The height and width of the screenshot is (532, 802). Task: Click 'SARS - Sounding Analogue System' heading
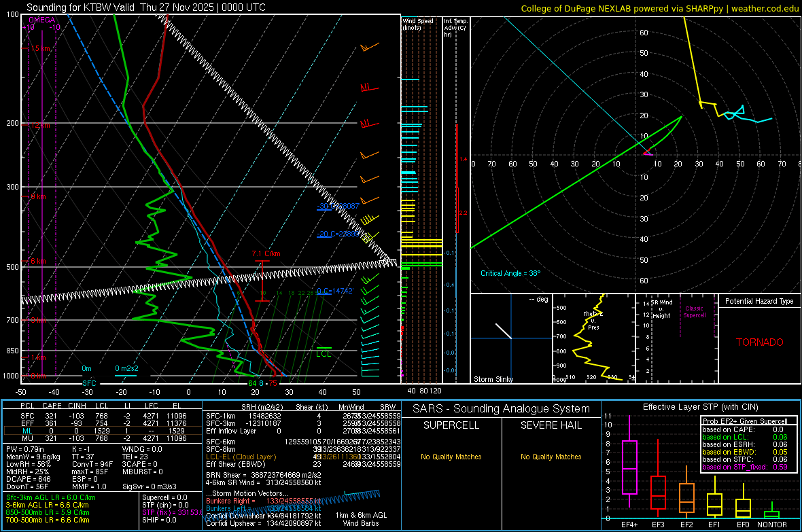(x=502, y=409)
